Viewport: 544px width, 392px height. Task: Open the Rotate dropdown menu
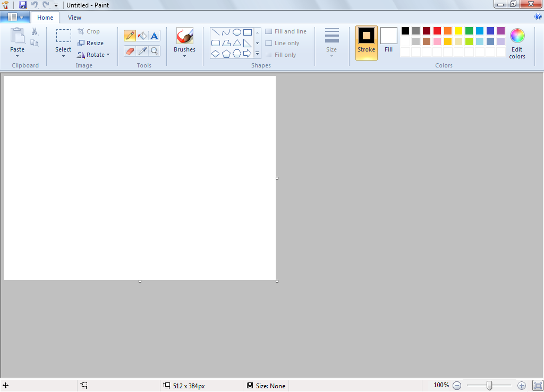coord(93,55)
